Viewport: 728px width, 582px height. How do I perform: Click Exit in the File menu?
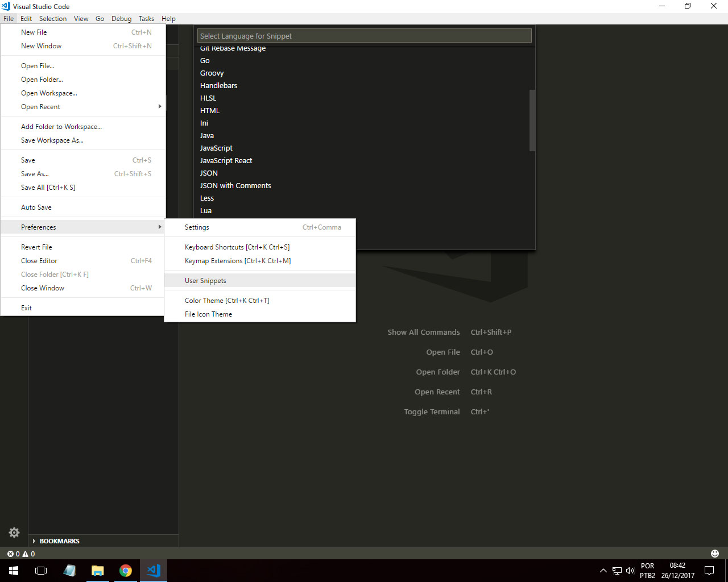tap(83, 308)
